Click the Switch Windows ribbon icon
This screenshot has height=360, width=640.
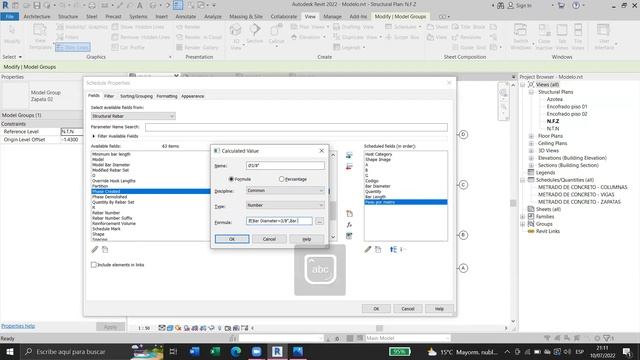tap(520, 36)
